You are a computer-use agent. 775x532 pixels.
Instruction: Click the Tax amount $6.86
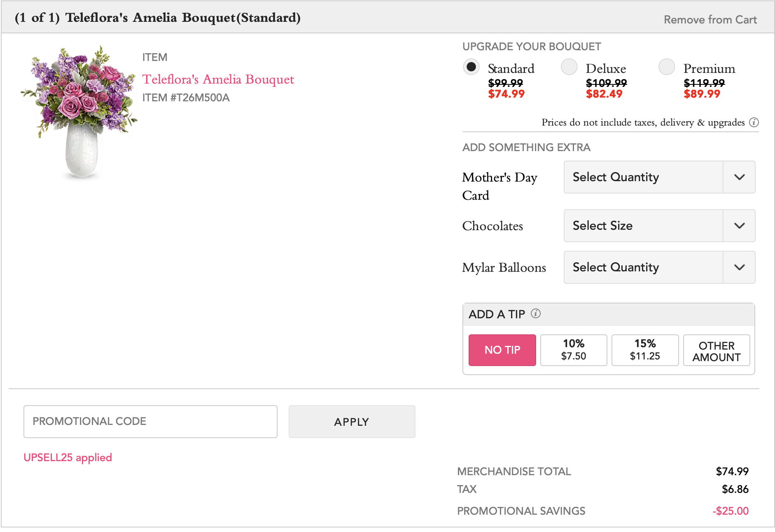pos(735,489)
